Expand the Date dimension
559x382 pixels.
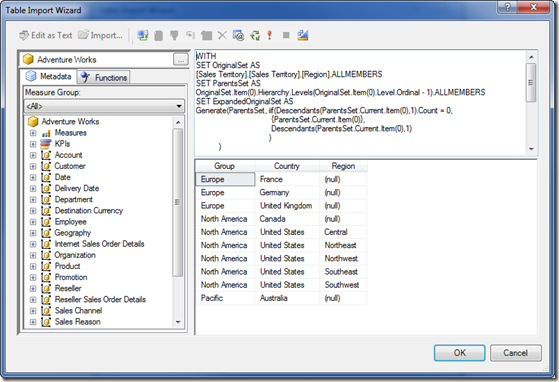(33, 177)
